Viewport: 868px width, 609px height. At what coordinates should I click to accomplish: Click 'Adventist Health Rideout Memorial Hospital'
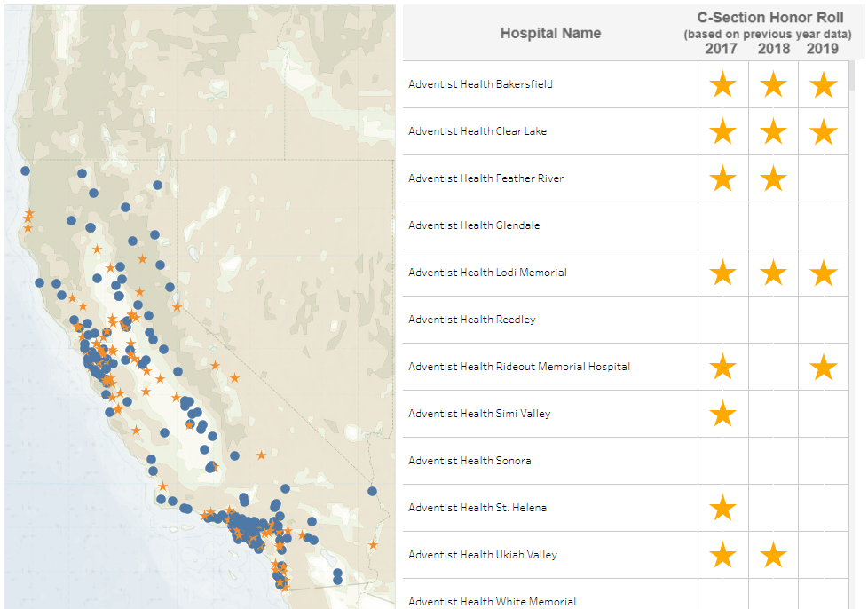[519, 367]
